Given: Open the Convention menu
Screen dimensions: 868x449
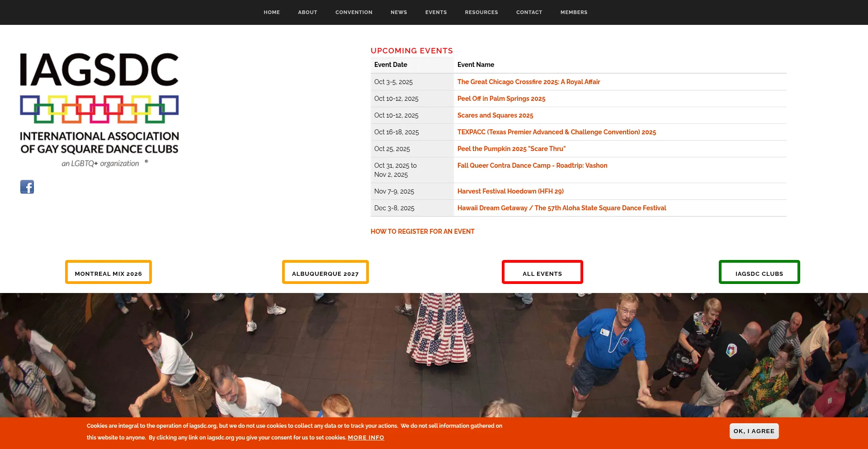Looking at the screenshot, I should pos(354,12).
